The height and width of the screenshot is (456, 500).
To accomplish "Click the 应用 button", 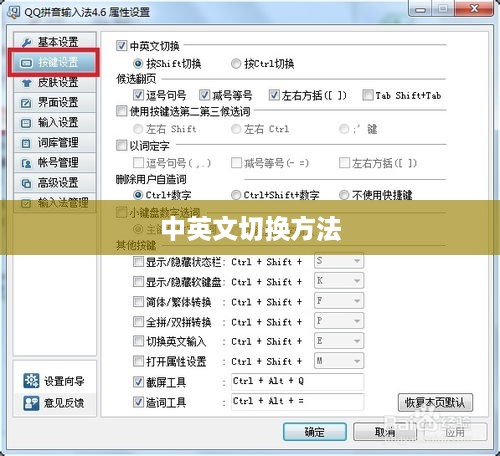I will pos(455,432).
